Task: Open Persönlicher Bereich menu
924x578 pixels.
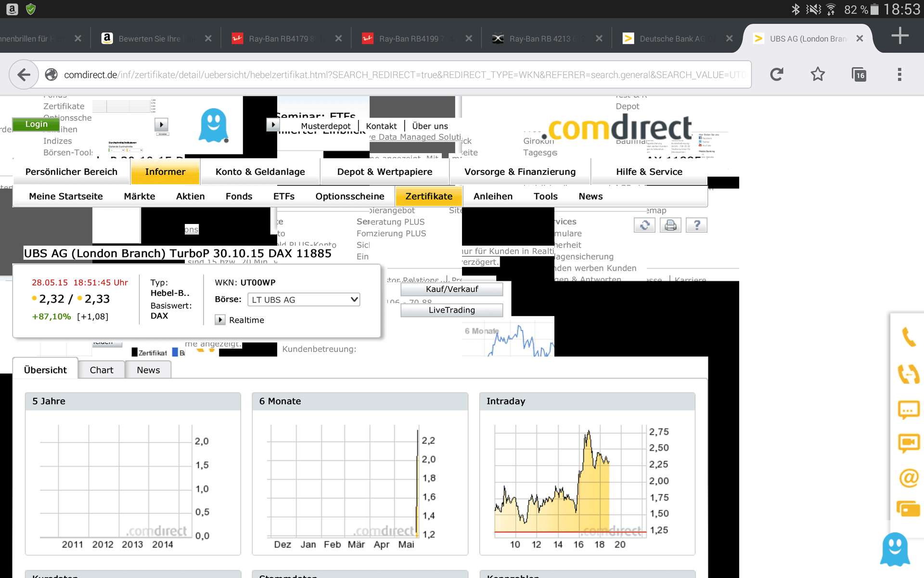Action: (x=71, y=172)
